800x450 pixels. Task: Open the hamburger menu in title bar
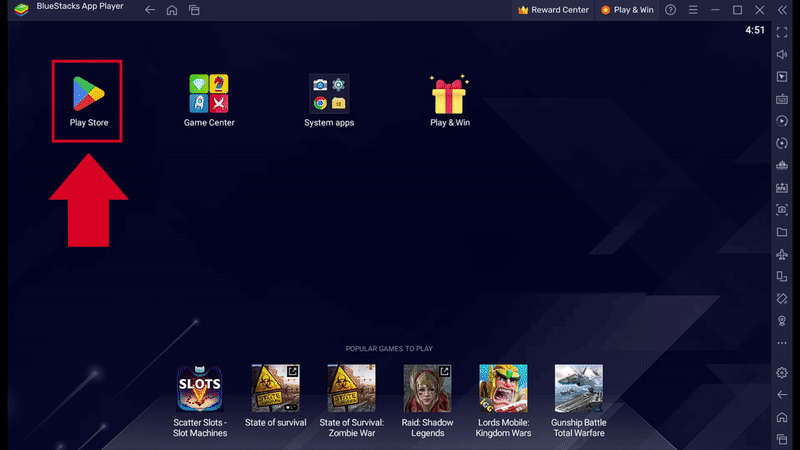(x=693, y=10)
